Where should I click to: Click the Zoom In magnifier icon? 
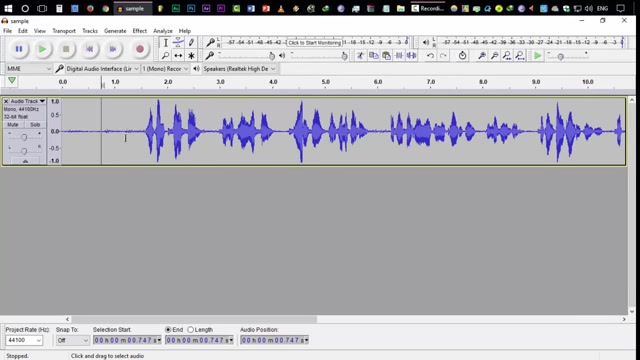click(x=482, y=56)
